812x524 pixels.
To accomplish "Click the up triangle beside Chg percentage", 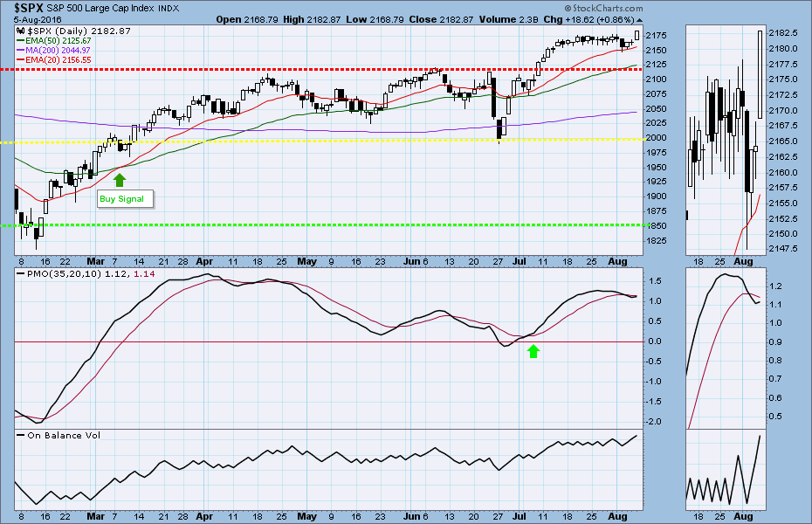I will click(637, 19).
